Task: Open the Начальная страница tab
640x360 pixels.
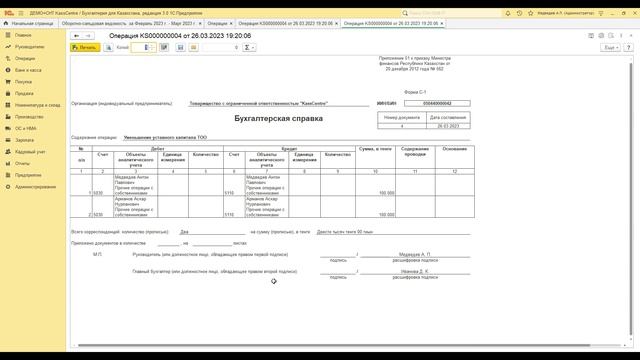Action: 29,24
